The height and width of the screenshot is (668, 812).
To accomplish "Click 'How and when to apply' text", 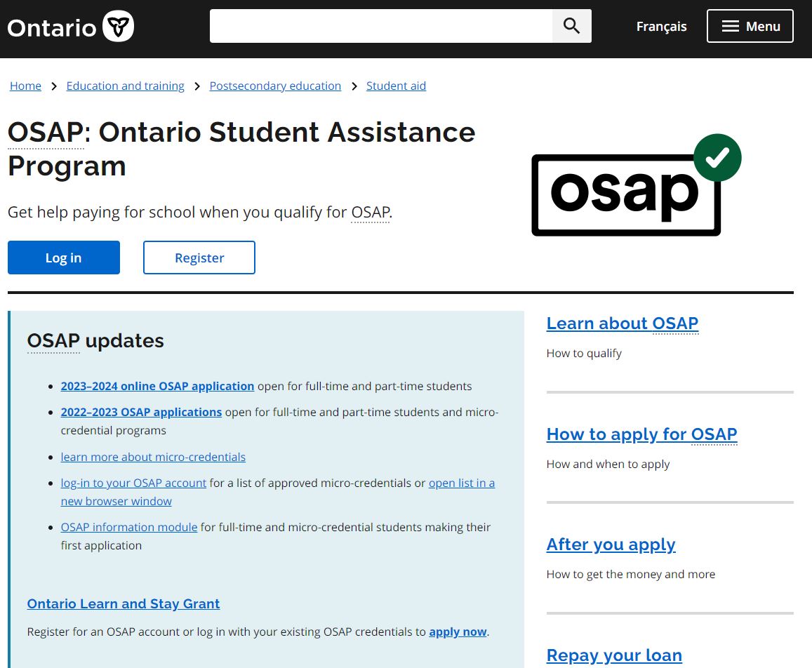I will (608, 464).
